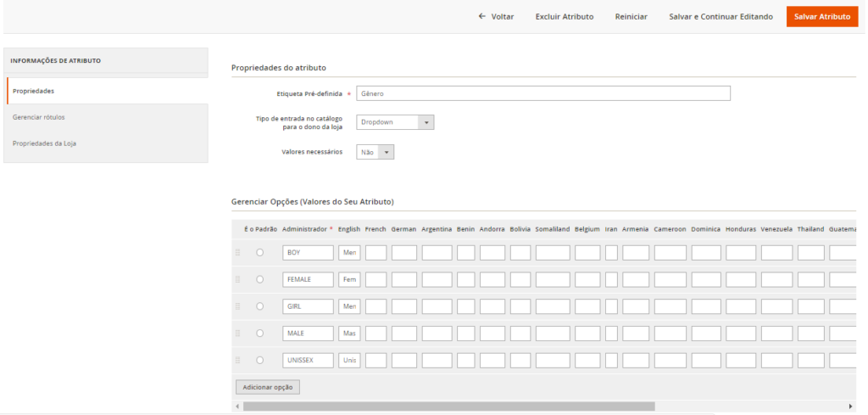The height and width of the screenshot is (415, 868).
Task: Set MALE as the default option
Action: (259, 333)
